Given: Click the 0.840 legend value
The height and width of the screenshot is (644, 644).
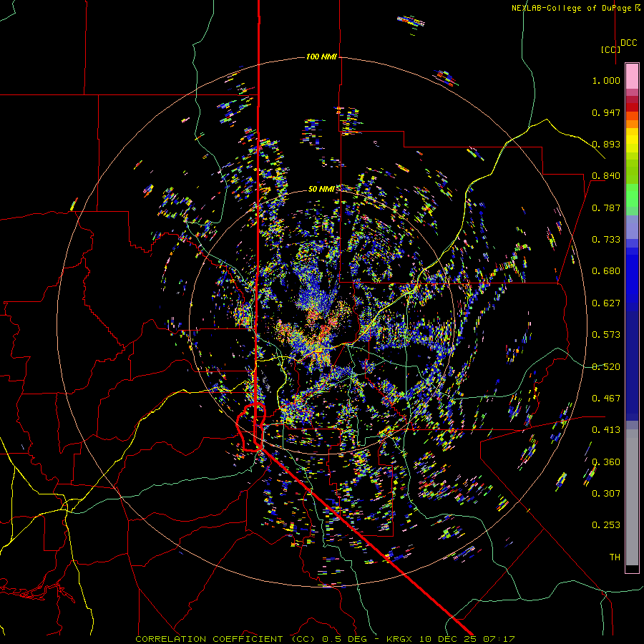Looking at the screenshot, I should coord(606,176).
